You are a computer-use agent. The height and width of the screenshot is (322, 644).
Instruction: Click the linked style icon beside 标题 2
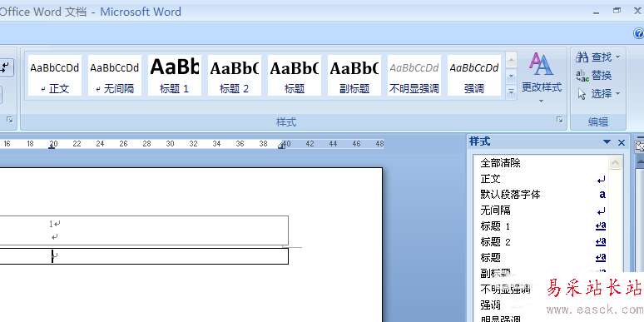[601, 241]
